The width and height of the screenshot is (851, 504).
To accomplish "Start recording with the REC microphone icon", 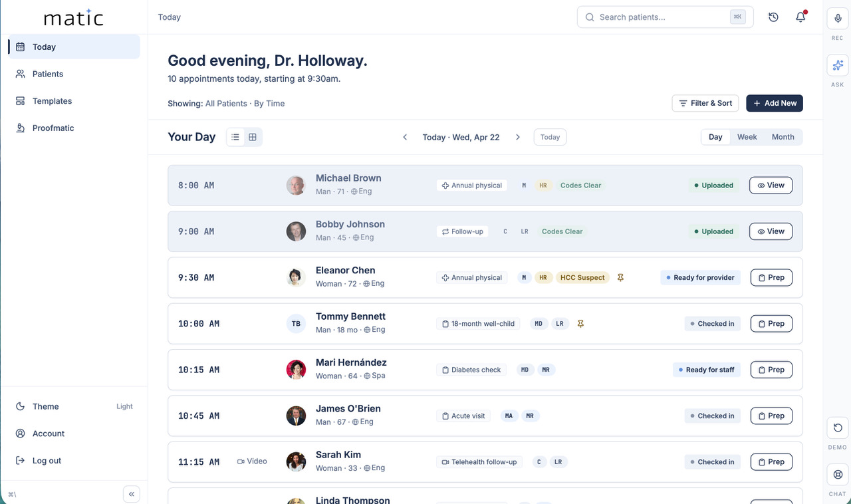I will pos(838,18).
